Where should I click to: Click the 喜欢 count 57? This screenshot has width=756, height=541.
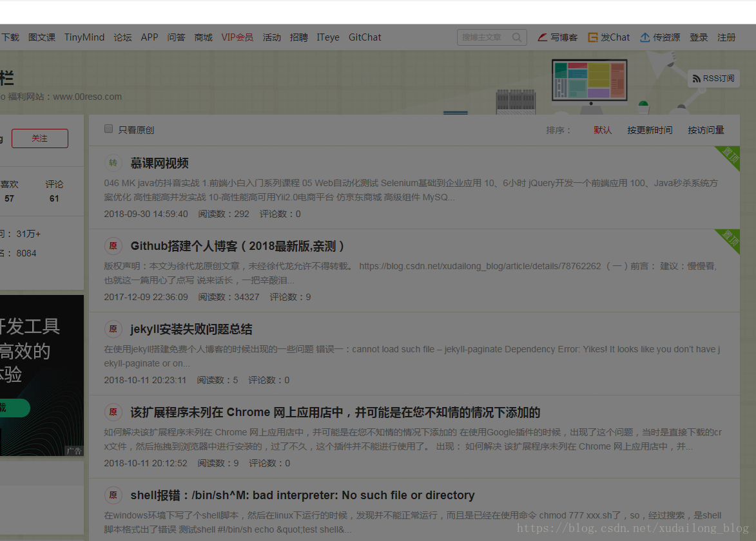[9, 198]
